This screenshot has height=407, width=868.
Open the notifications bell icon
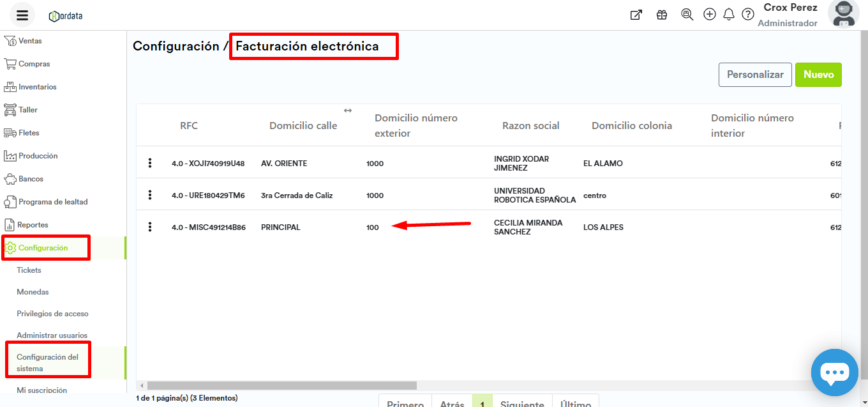coord(729,15)
